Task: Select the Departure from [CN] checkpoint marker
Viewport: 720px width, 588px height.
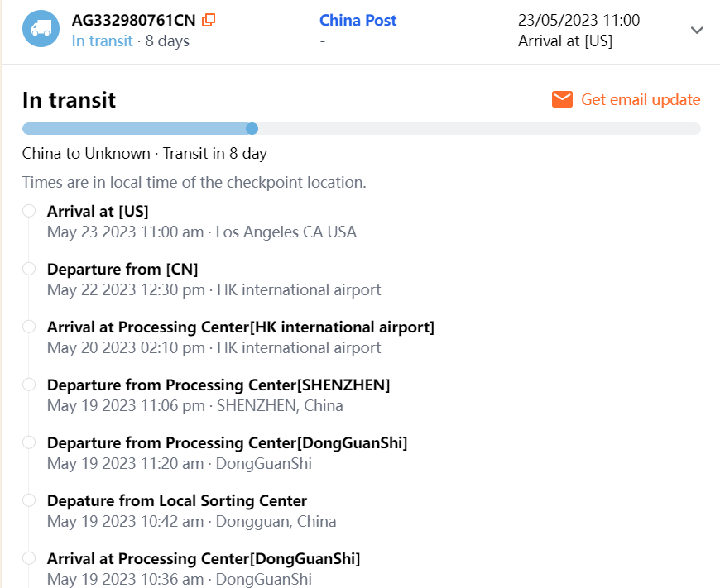Action: (29, 269)
